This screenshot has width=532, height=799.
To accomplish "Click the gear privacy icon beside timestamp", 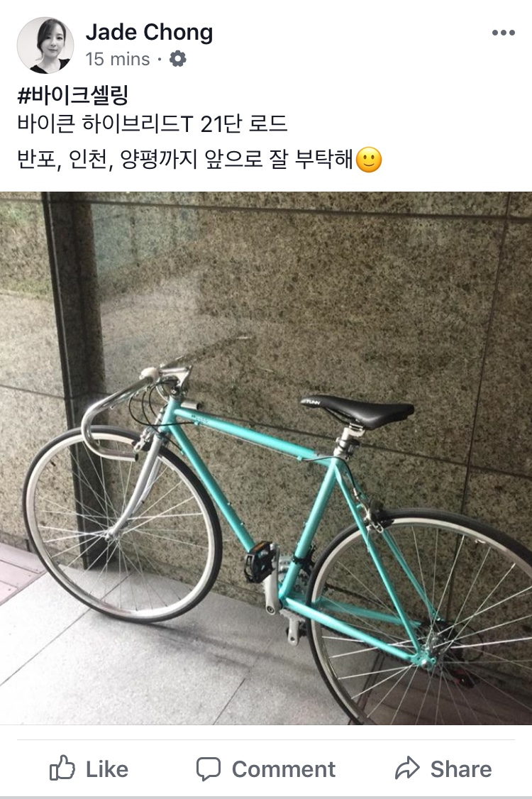I will (x=177, y=59).
